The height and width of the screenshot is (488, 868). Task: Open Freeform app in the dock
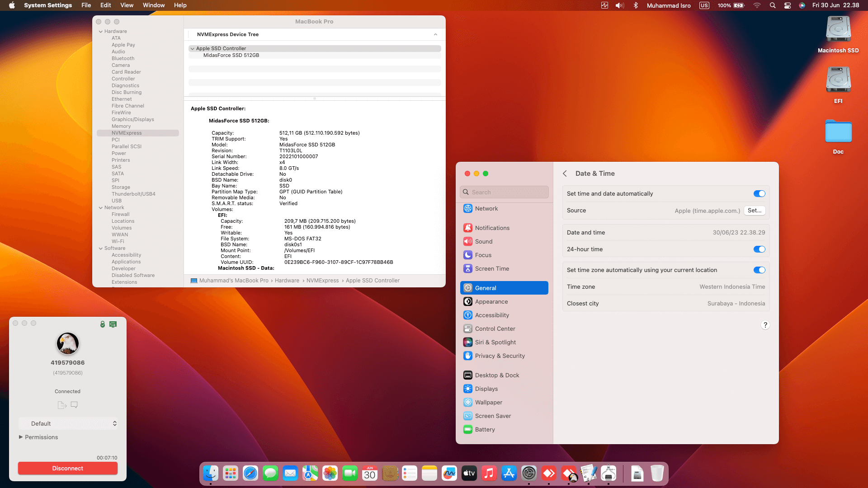pyautogui.click(x=449, y=473)
